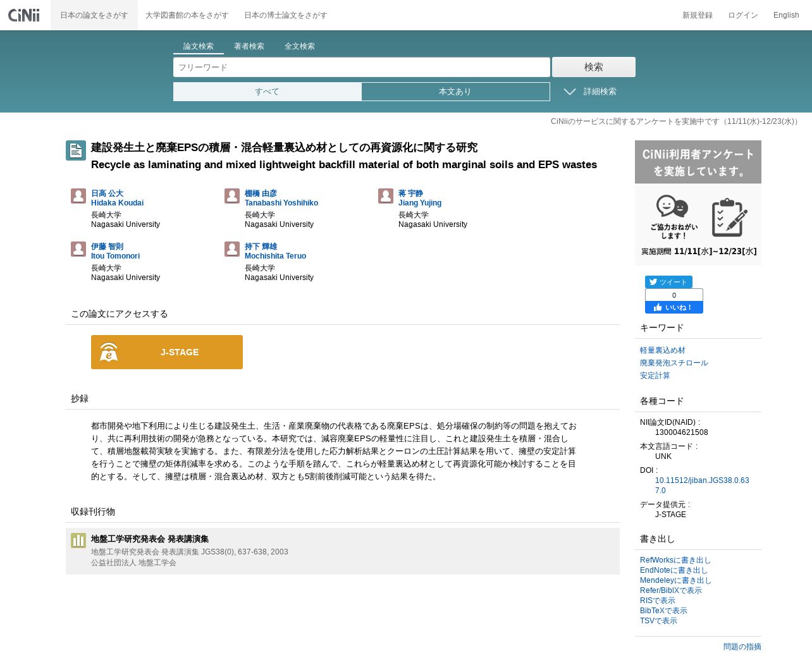Open the J-STAGE full text button
The image size is (812, 672).
coord(167,352)
